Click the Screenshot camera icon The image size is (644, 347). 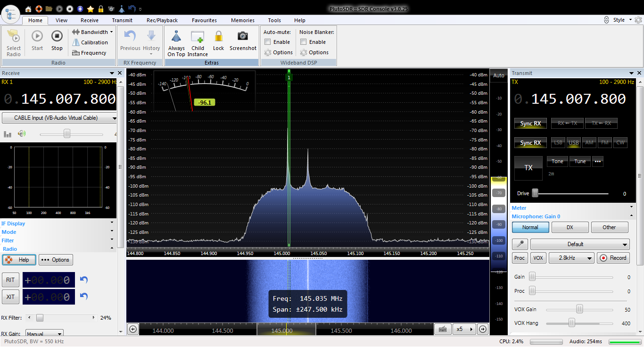pyautogui.click(x=243, y=36)
